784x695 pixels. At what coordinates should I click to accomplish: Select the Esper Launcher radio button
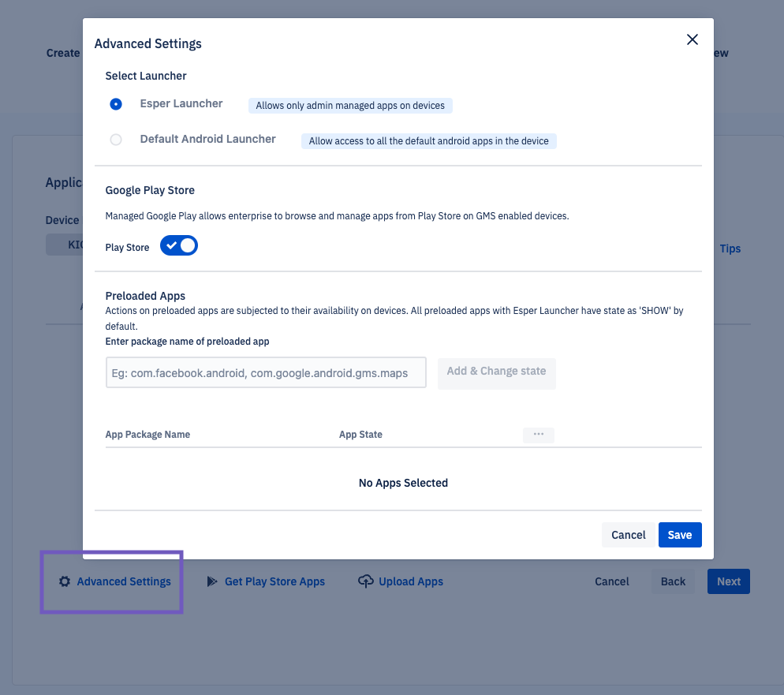click(115, 104)
